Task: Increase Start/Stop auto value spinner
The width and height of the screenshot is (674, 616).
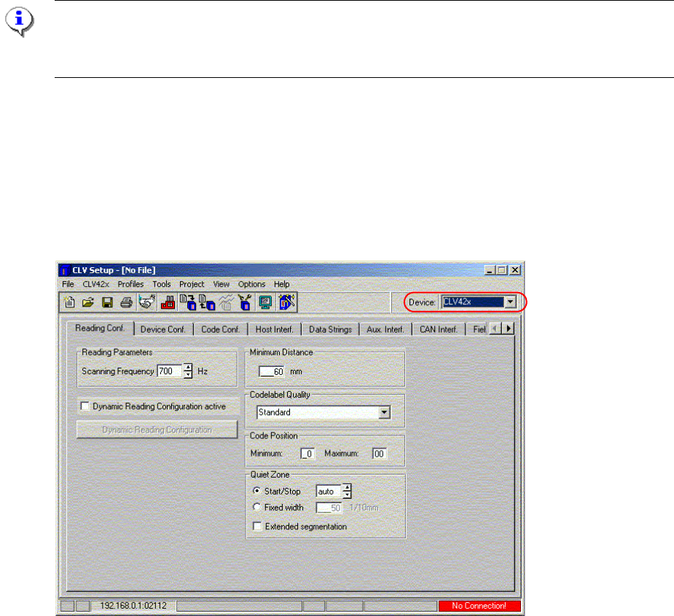Action: pyautogui.click(x=347, y=488)
